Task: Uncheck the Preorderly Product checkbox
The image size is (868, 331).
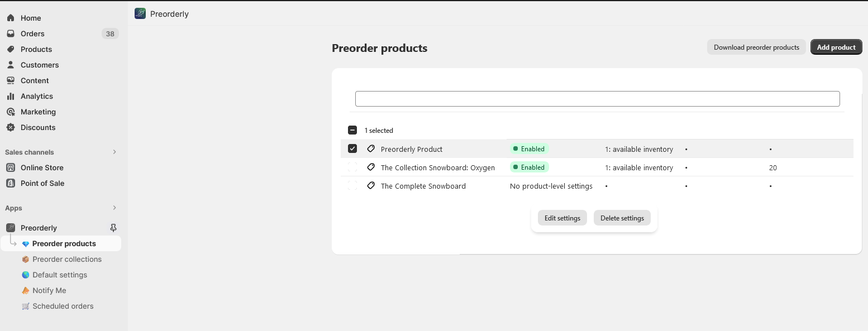Action: 352,148
